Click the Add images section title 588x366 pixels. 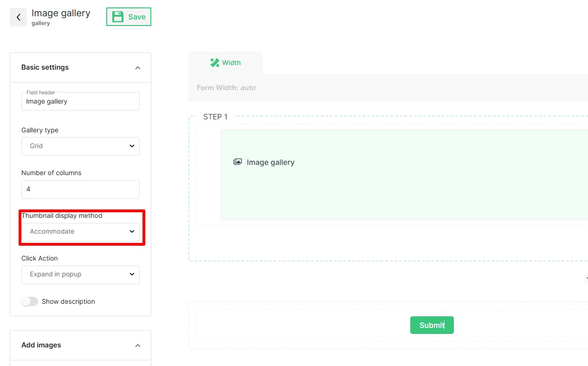pyautogui.click(x=41, y=345)
